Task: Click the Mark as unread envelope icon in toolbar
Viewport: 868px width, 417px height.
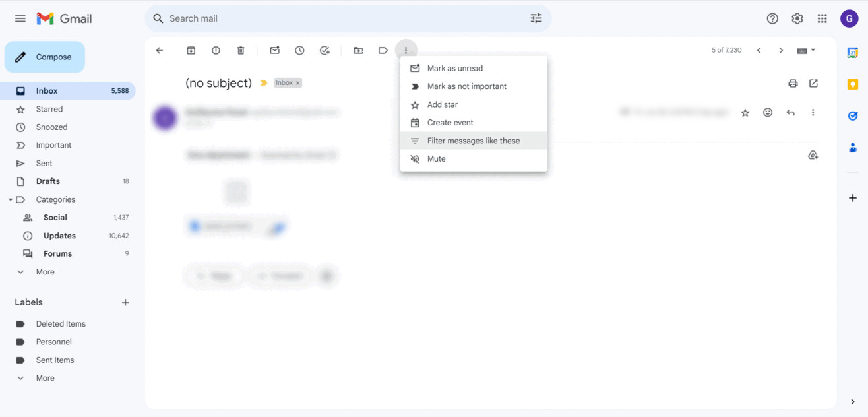Action: 274,50
